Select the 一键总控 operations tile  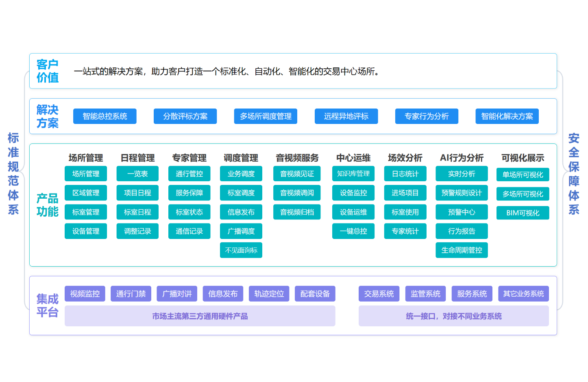point(353,231)
